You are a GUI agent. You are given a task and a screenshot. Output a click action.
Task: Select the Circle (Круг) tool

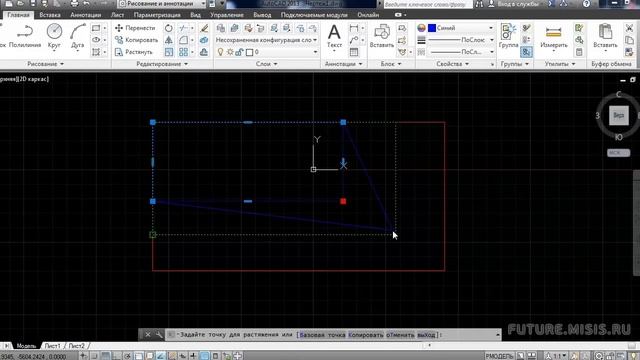point(54,37)
